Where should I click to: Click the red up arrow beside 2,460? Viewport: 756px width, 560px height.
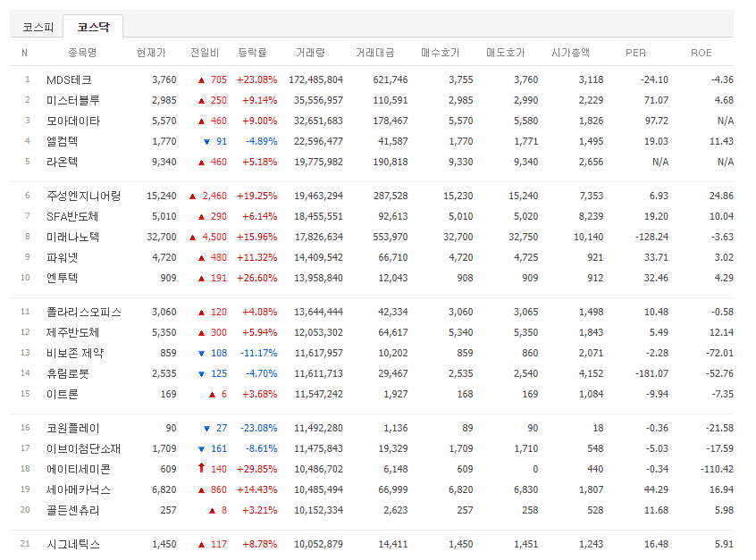pos(192,196)
